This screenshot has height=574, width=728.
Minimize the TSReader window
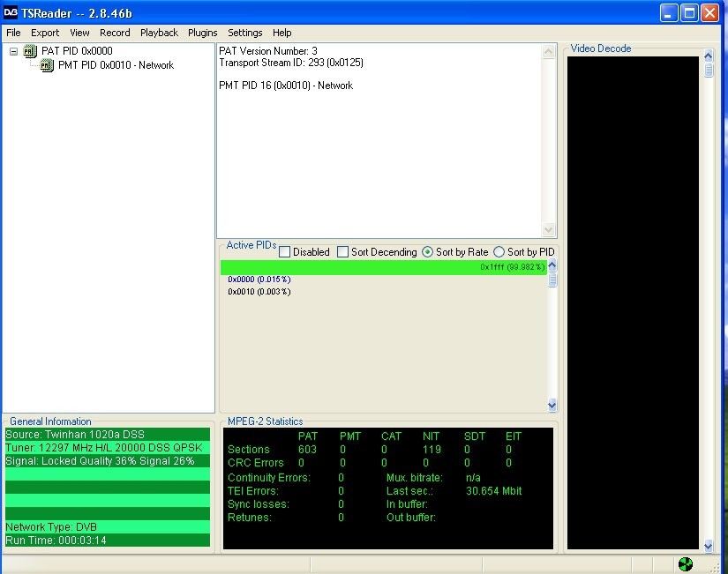pos(669,13)
